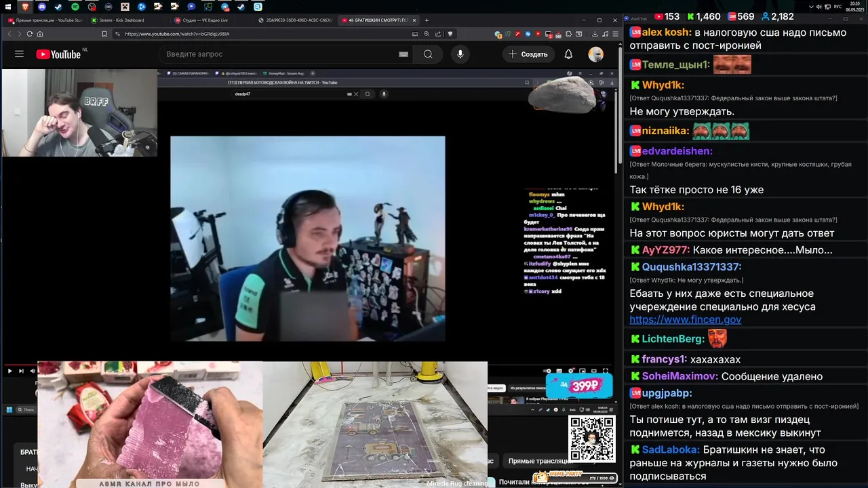Close the БРАТИШКИН СМОТРИТ tab
Image resolution: width=868 pixels, height=488 pixels.
415,20
